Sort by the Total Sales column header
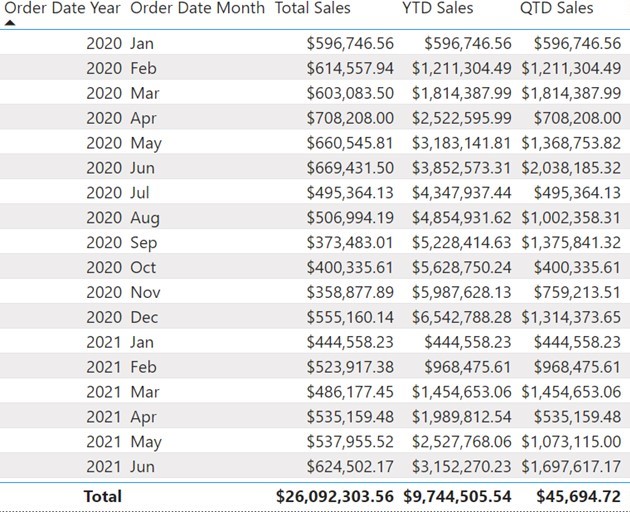 tap(313, 8)
